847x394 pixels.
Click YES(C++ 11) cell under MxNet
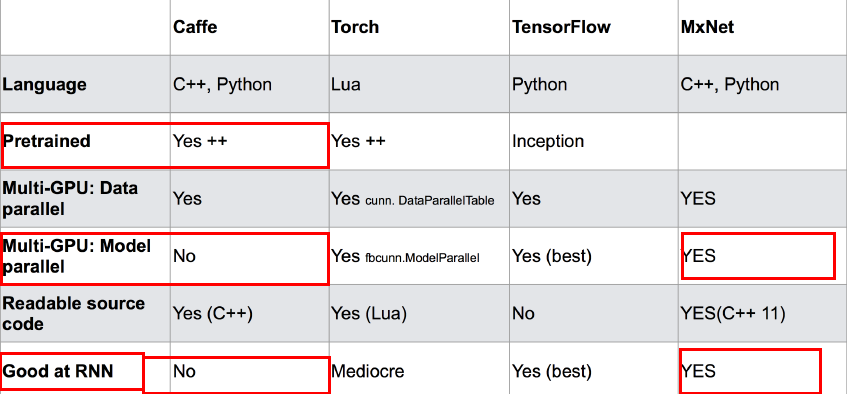733,313
